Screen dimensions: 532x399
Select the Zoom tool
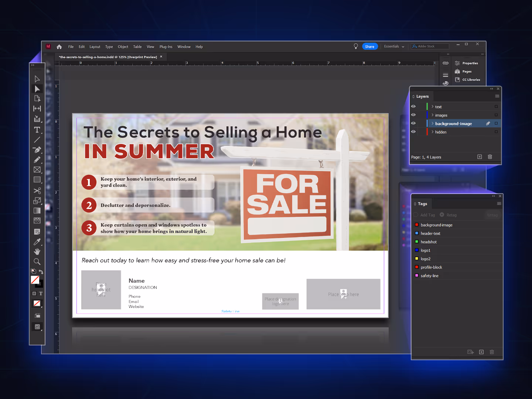pos(37,262)
